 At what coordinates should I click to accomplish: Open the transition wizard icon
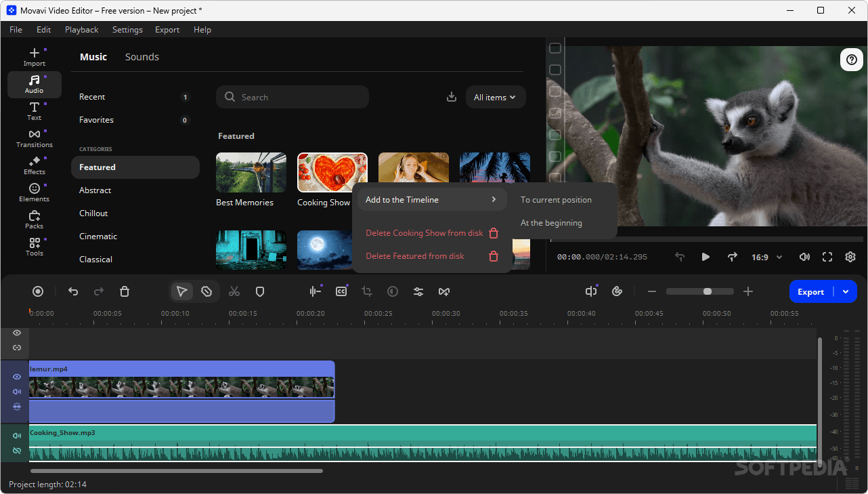[x=444, y=291]
